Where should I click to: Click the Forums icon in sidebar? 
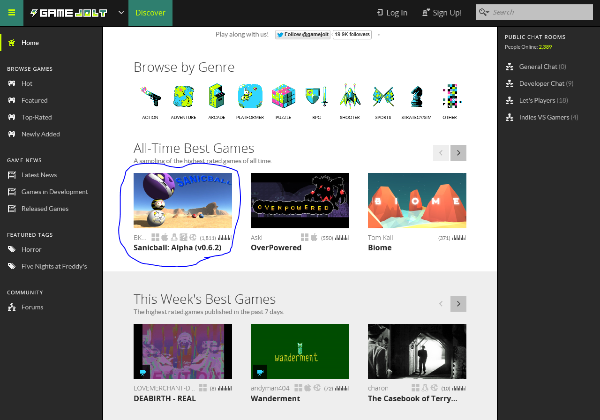[x=12, y=307]
